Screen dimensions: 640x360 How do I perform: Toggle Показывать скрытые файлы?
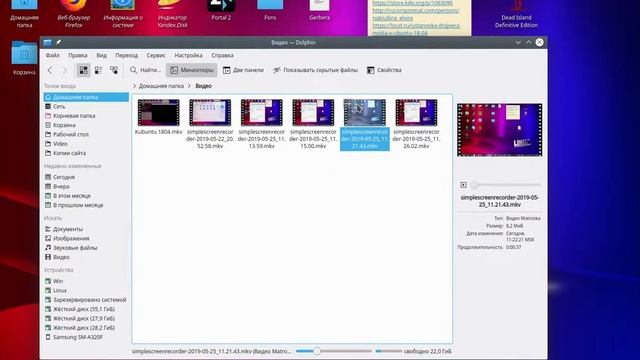click(x=316, y=70)
